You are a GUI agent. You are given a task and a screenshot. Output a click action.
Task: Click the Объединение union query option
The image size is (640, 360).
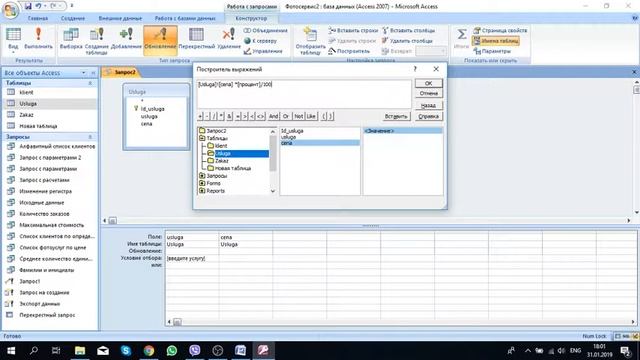[x=266, y=31]
